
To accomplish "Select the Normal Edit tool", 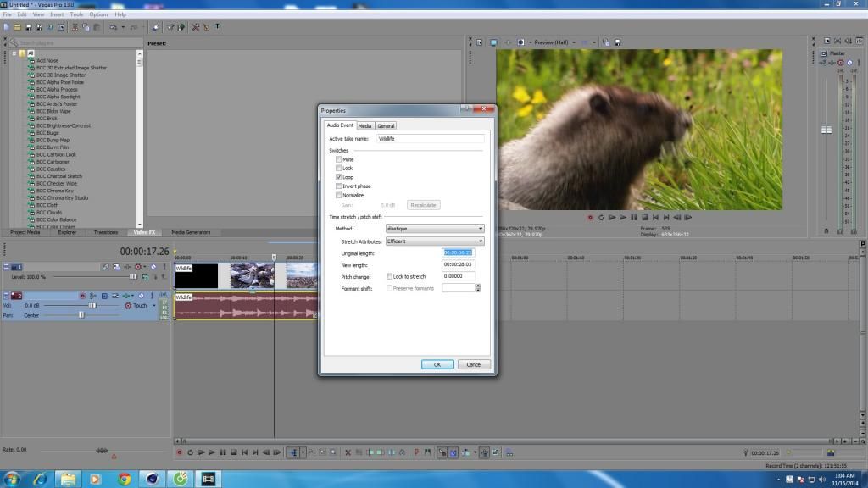I will pos(293,452).
